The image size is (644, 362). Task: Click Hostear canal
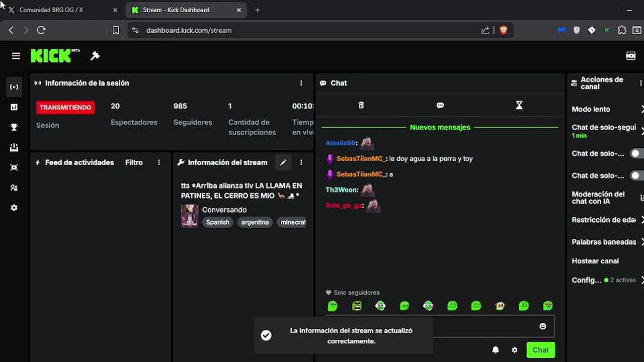click(x=595, y=261)
